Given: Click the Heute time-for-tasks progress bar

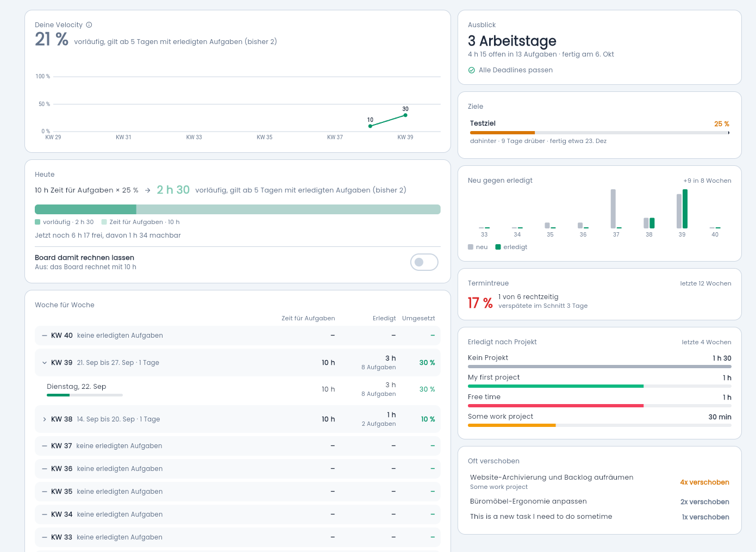Looking at the screenshot, I should tap(238, 209).
